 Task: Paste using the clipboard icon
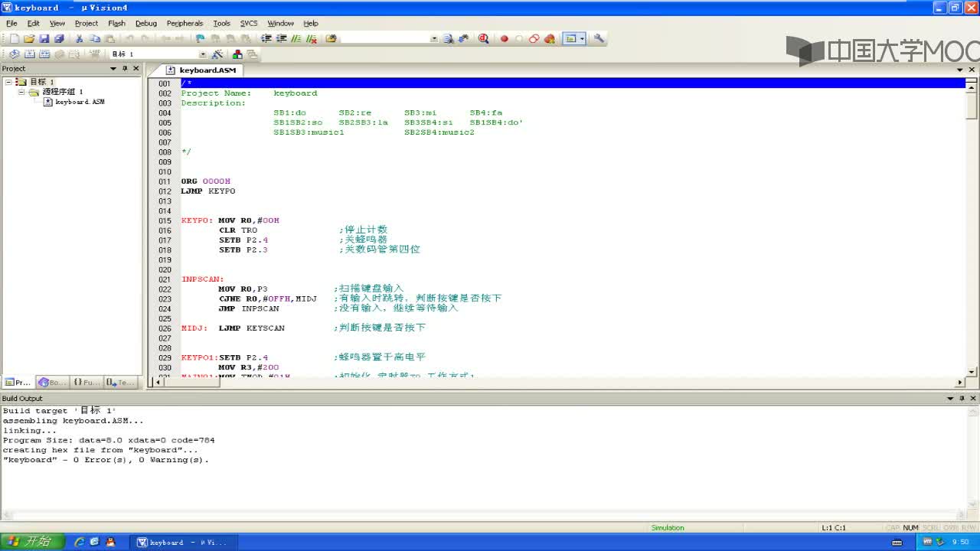pyautogui.click(x=110, y=39)
